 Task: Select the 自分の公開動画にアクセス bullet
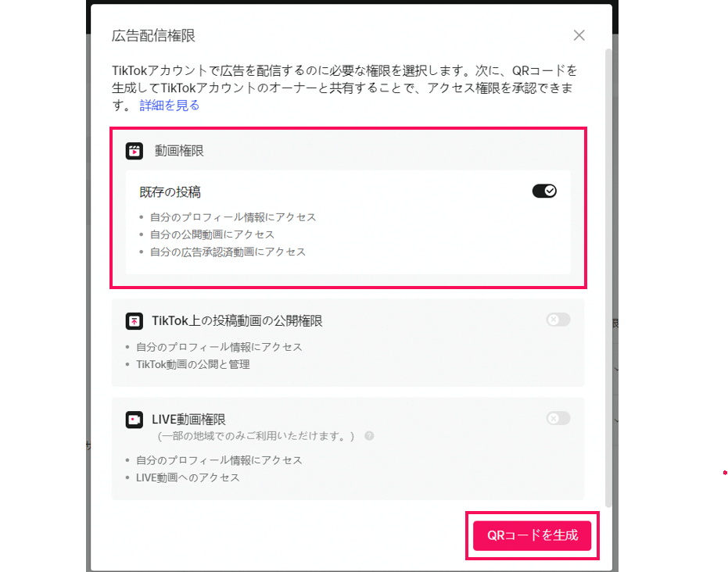212,234
